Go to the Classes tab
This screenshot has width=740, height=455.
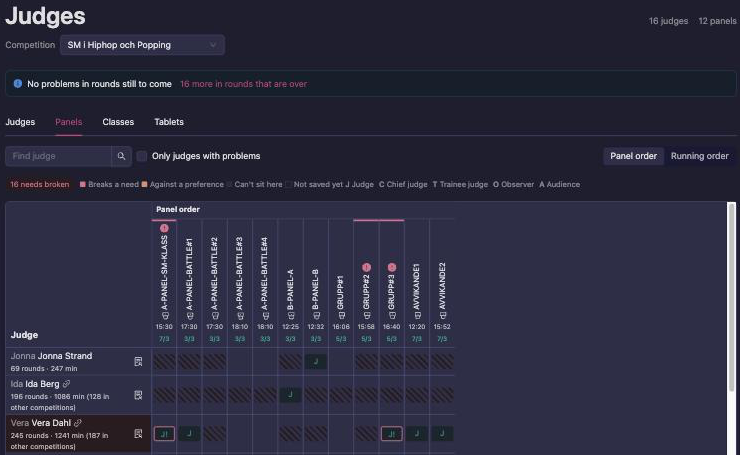click(x=118, y=122)
